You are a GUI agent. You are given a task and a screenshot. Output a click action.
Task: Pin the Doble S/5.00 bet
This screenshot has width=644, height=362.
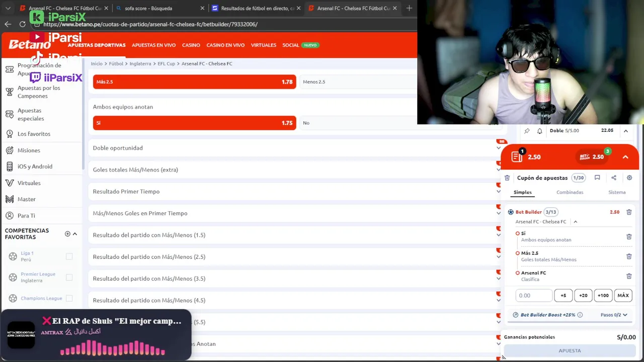(x=527, y=131)
